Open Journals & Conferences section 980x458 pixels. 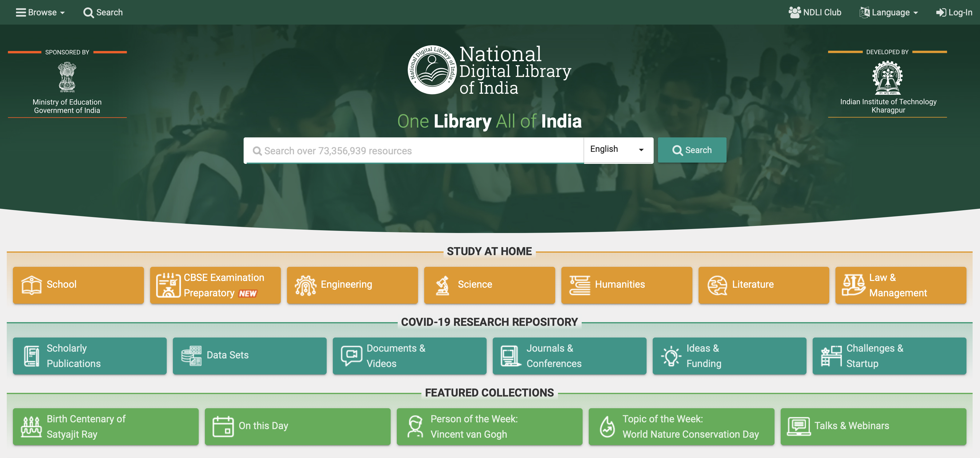pos(569,356)
